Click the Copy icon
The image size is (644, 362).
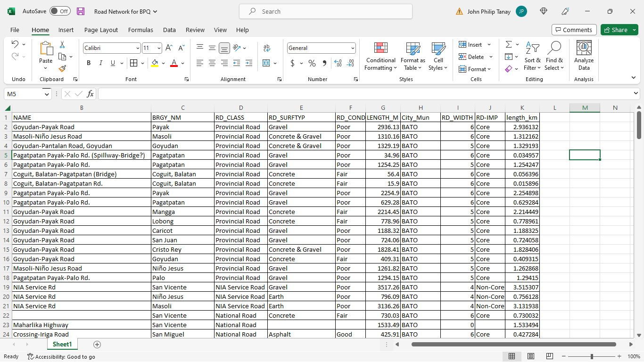[62, 57]
